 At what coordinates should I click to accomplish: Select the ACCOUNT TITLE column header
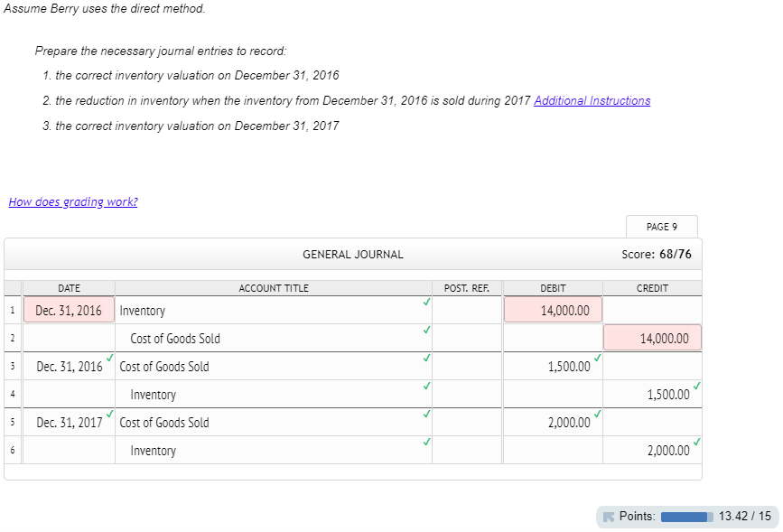tap(273, 288)
